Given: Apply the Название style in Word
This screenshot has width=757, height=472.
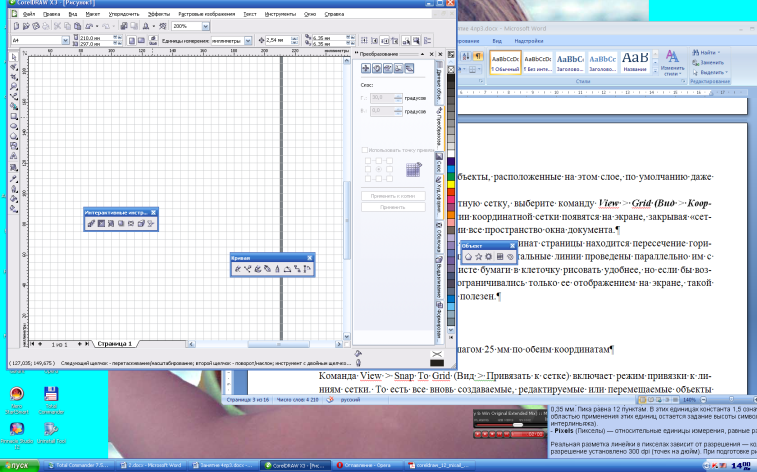Looking at the screenshot, I should click(x=635, y=62).
